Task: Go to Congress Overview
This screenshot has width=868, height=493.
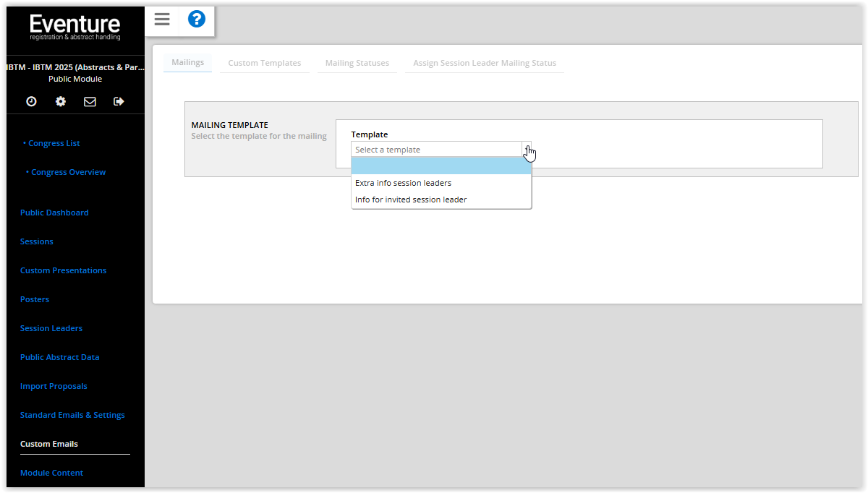Action: (x=68, y=172)
